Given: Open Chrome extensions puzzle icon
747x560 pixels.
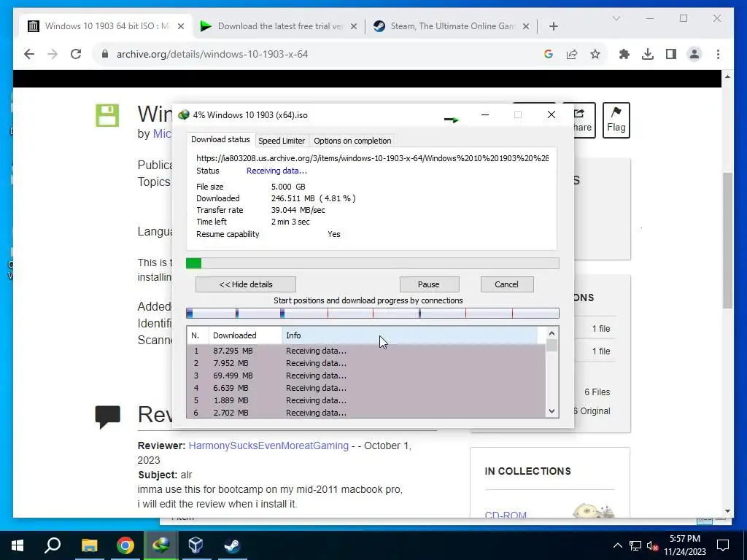Looking at the screenshot, I should point(624,54).
